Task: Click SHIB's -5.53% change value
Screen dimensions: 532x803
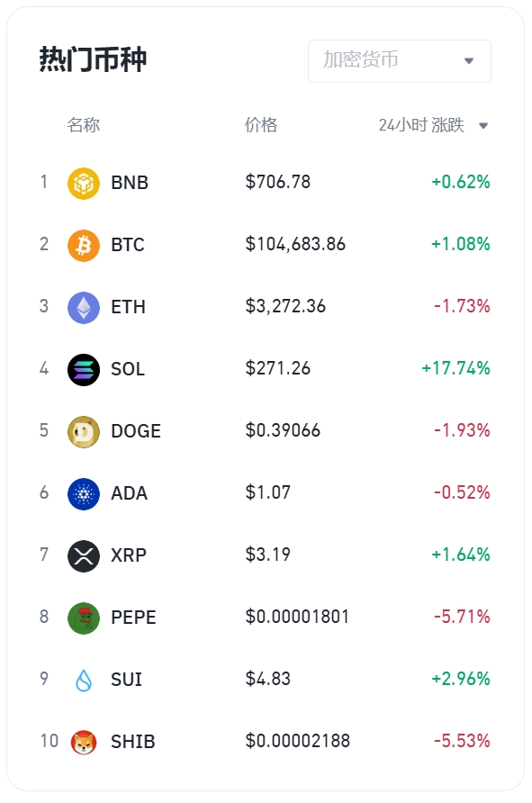Action: [x=462, y=741]
